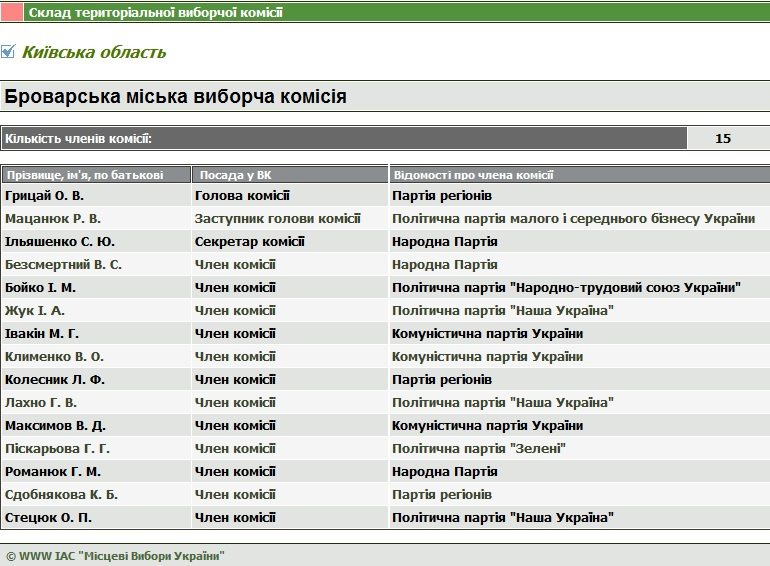Select the name Клименко В. О.
Screen dimensions: 770x566
point(54,357)
